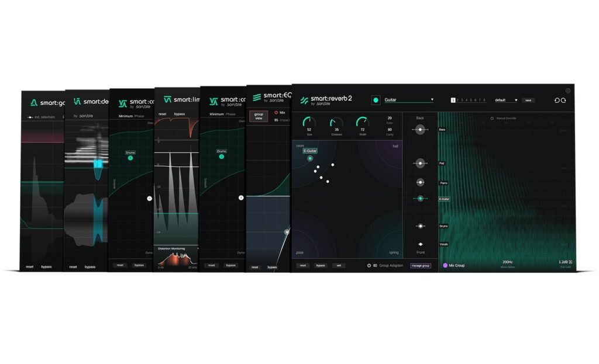Toggle the Mix power switch in smart:EQ
Image resolution: width=599 pixels, height=364 pixels.
pos(276,112)
